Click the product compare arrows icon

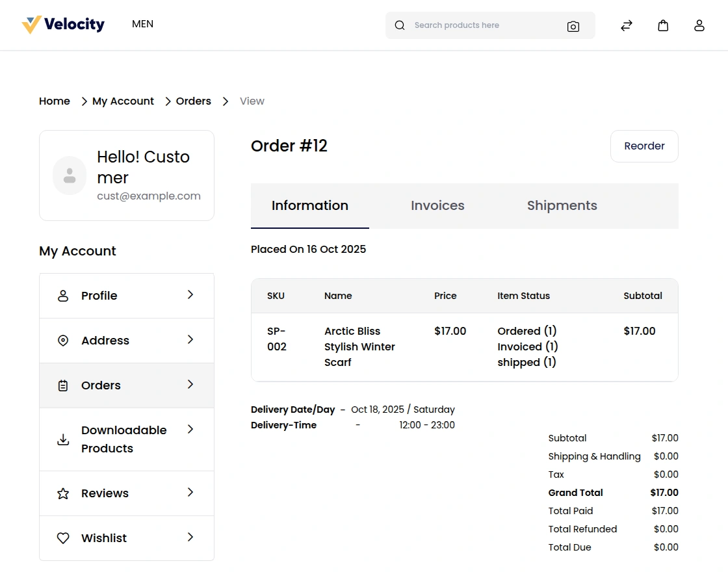click(626, 25)
